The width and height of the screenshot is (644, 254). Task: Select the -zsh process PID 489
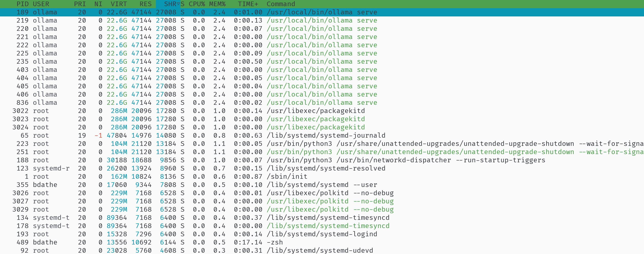(x=322, y=242)
